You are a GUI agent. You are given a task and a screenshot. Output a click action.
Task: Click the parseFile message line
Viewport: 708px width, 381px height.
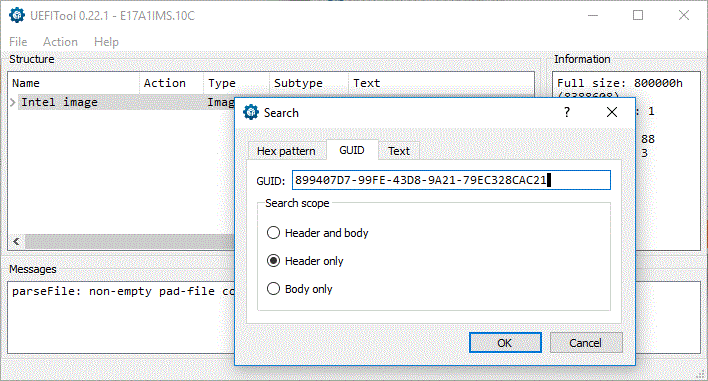click(123, 292)
